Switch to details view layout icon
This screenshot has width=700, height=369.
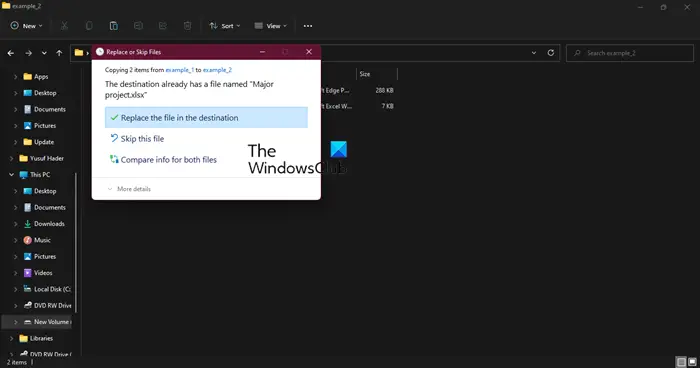coord(681,361)
